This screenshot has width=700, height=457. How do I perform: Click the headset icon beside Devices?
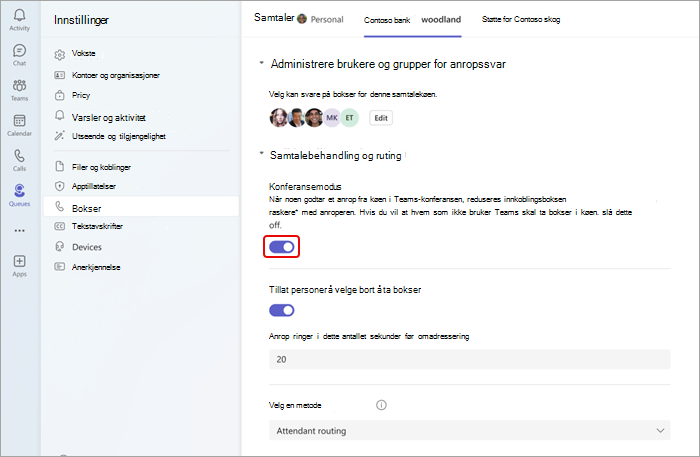click(59, 246)
